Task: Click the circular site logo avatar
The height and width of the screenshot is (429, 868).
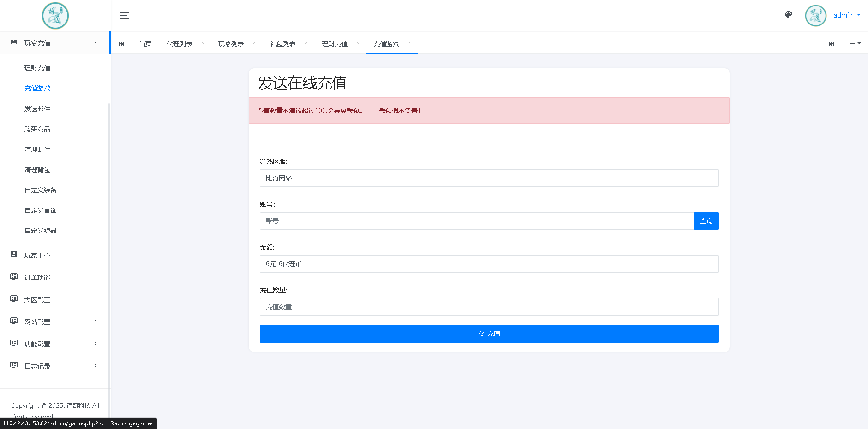Action: (x=55, y=15)
